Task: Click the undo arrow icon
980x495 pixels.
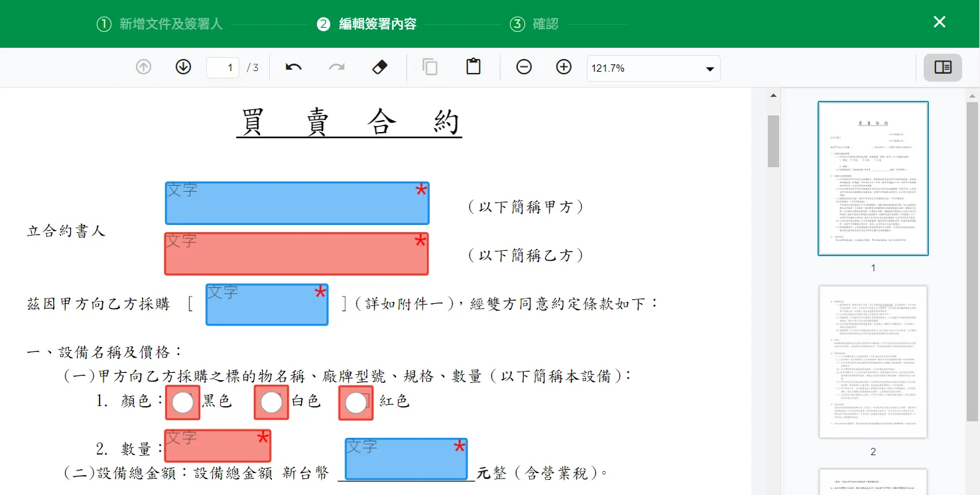Action: (x=293, y=67)
